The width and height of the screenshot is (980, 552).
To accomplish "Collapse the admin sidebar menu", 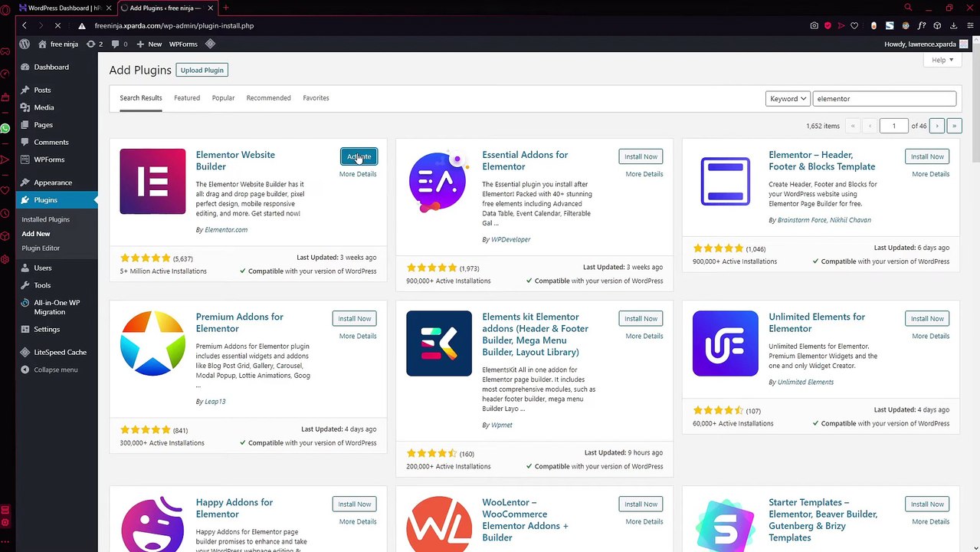I will 57,370.
